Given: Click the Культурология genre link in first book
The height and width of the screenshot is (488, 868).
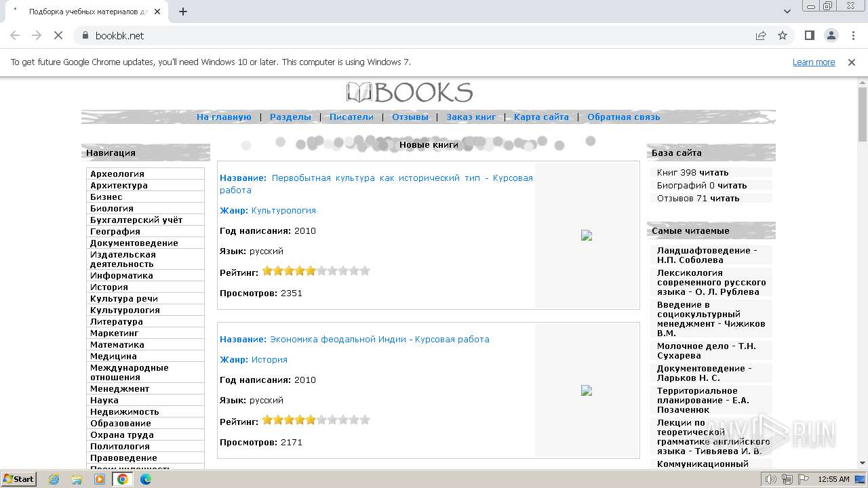Looking at the screenshot, I should (x=283, y=210).
